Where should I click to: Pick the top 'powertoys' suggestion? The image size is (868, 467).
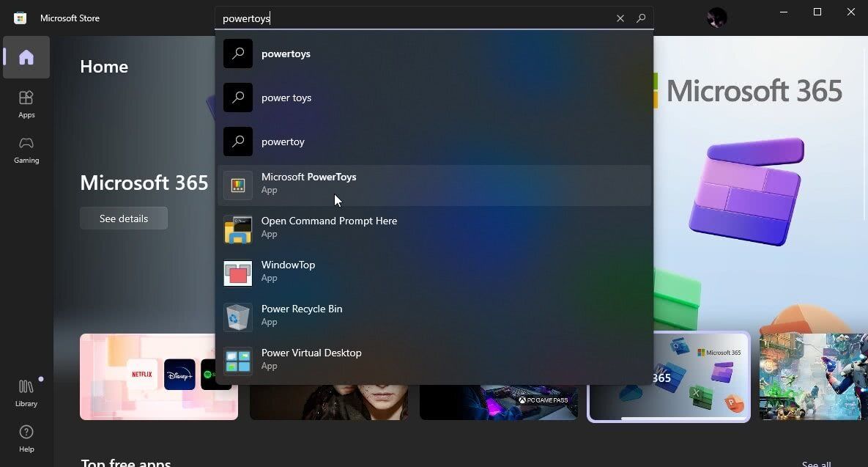coord(434,54)
